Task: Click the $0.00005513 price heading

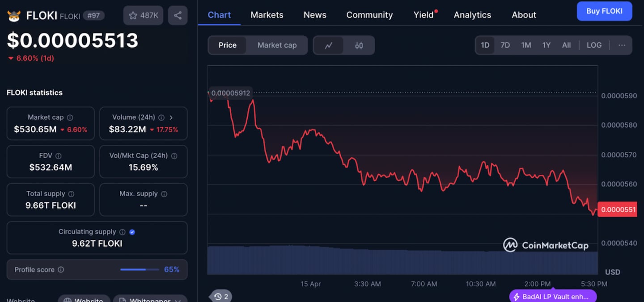Action: tap(72, 41)
